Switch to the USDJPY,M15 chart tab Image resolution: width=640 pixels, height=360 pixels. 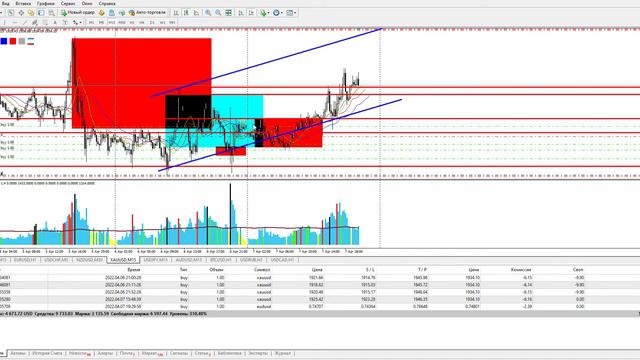click(x=156, y=260)
